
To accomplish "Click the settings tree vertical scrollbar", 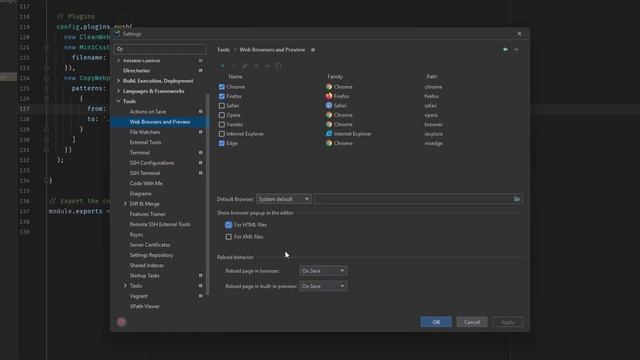I will (x=208, y=193).
